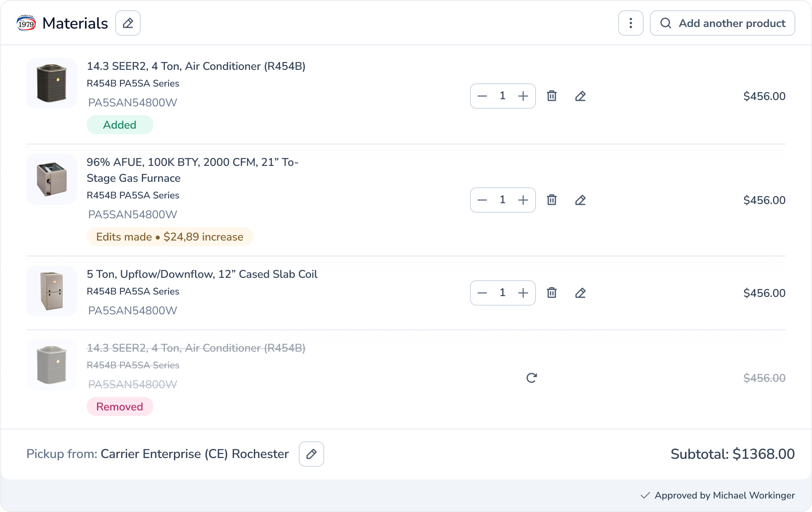The width and height of the screenshot is (812, 512).
Task: Click Carrier Enterprise (CE) Rochester text
Action: pos(195,454)
